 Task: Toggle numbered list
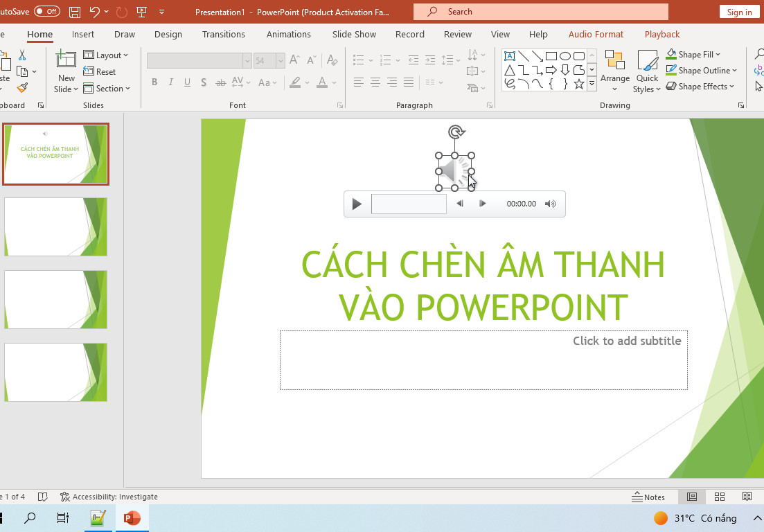[x=385, y=60]
